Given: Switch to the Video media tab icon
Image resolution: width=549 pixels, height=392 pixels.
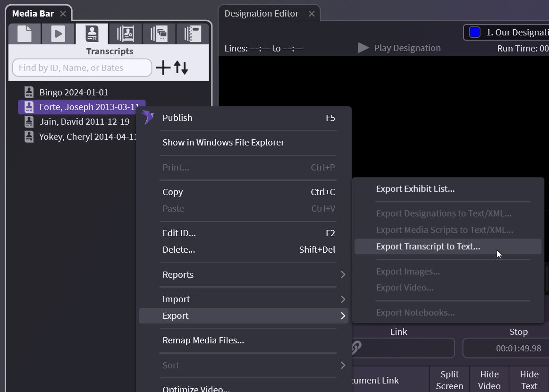Looking at the screenshot, I should tap(58, 34).
